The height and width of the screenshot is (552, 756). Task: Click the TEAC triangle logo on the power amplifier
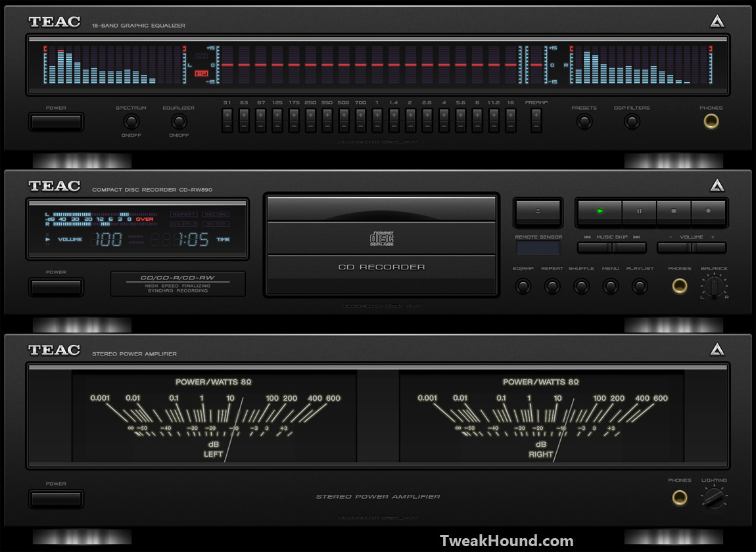(x=717, y=350)
